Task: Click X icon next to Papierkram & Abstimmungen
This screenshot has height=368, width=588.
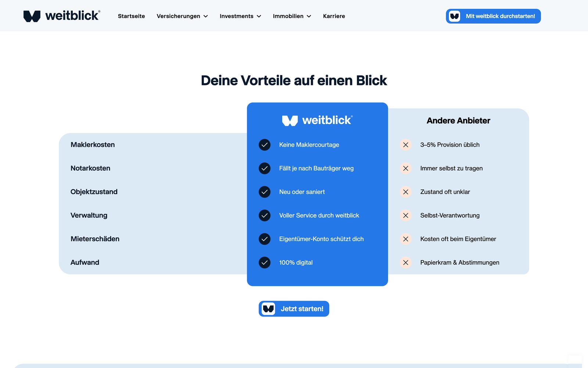Action: pyautogui.click(x=406, y=263)
